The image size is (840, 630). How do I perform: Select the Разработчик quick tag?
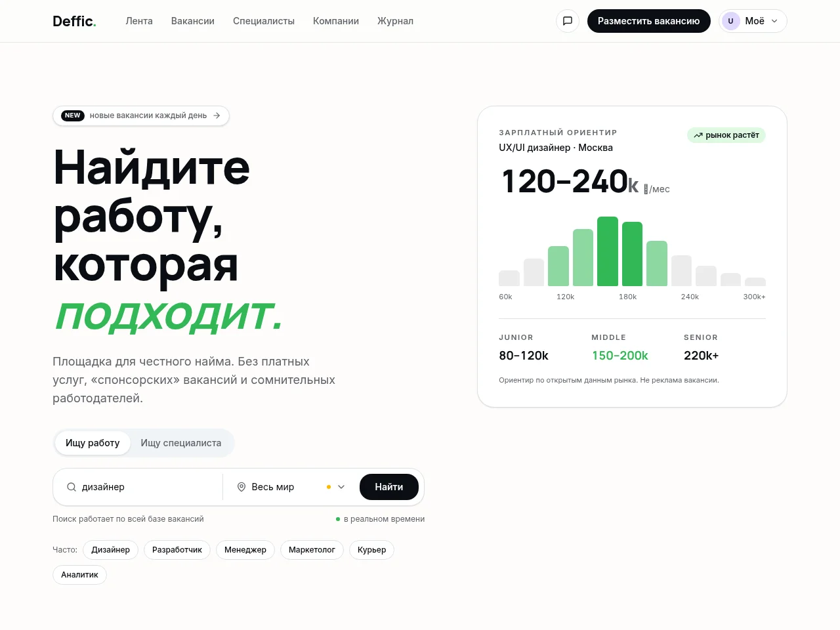coord(177,550)
